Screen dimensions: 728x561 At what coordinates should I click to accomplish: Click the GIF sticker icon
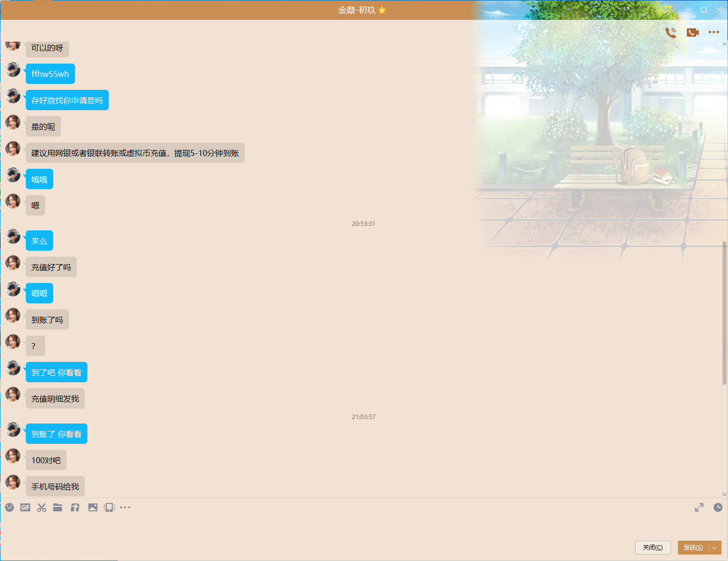pyautogui.click(x=25, y=507)
